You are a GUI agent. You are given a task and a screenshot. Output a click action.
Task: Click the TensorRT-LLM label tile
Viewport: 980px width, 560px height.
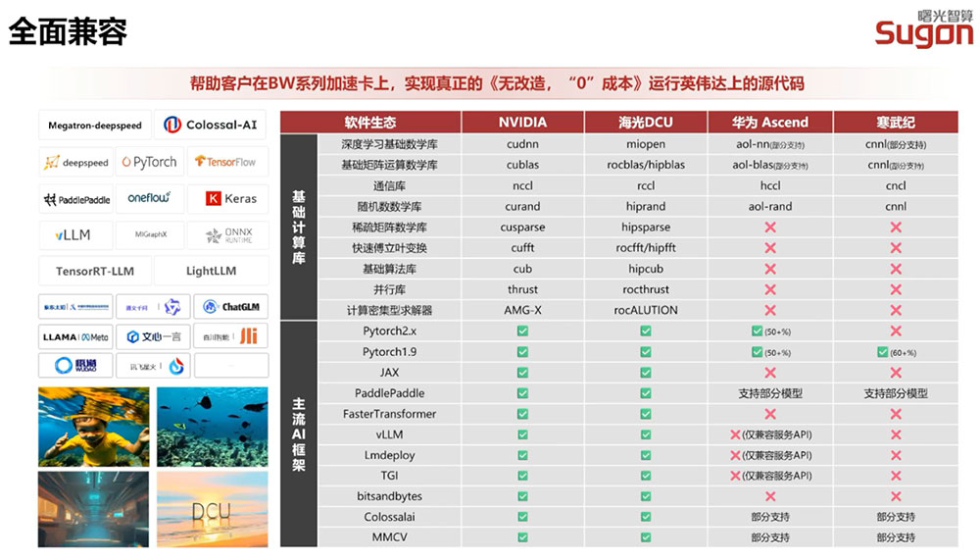coord(95,271)
